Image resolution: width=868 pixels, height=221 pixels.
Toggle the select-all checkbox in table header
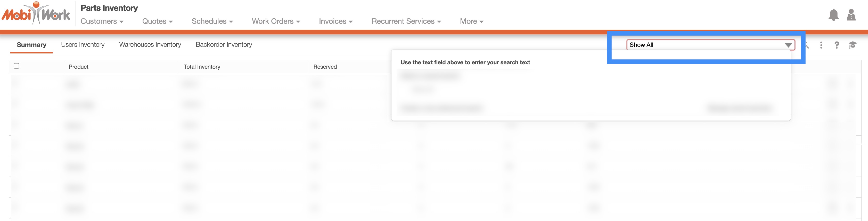(x=17, y=66)
